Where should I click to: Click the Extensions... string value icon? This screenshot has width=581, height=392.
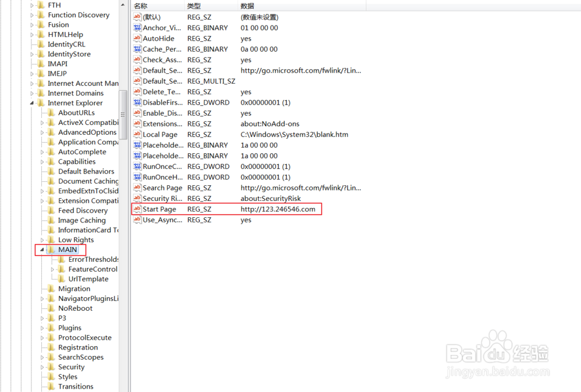pos(137,124)
